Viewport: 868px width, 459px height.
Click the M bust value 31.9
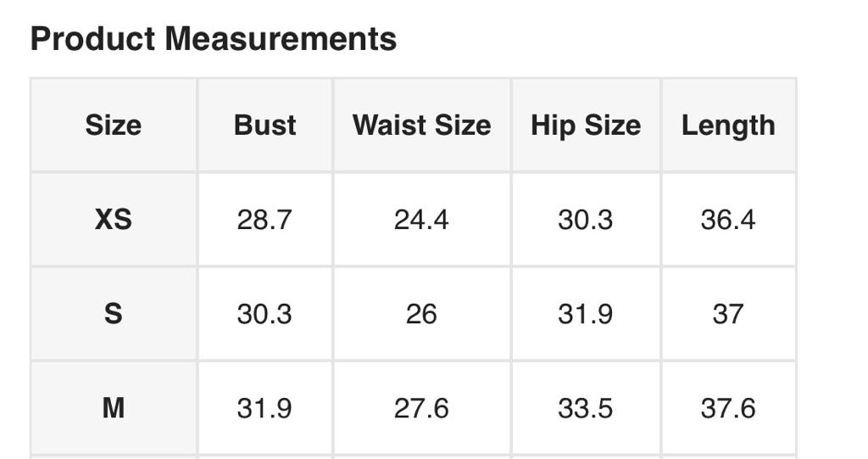point(264,408)
